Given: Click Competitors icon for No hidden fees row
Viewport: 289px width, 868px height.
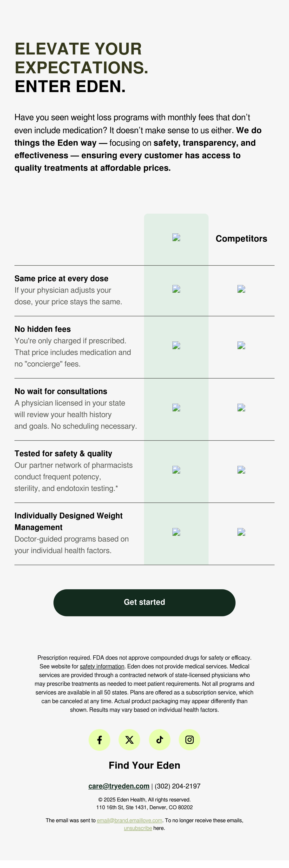Looking at the screenshot, I should point(241,345).
